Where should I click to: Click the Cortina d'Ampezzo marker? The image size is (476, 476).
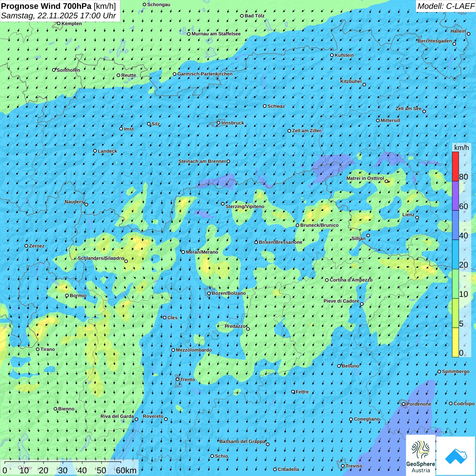(327, 280)
